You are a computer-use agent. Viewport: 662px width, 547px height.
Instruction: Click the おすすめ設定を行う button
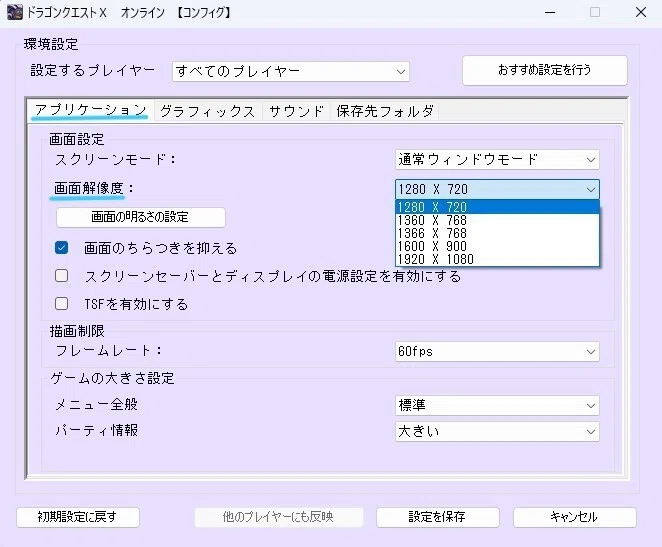[545, 70]
